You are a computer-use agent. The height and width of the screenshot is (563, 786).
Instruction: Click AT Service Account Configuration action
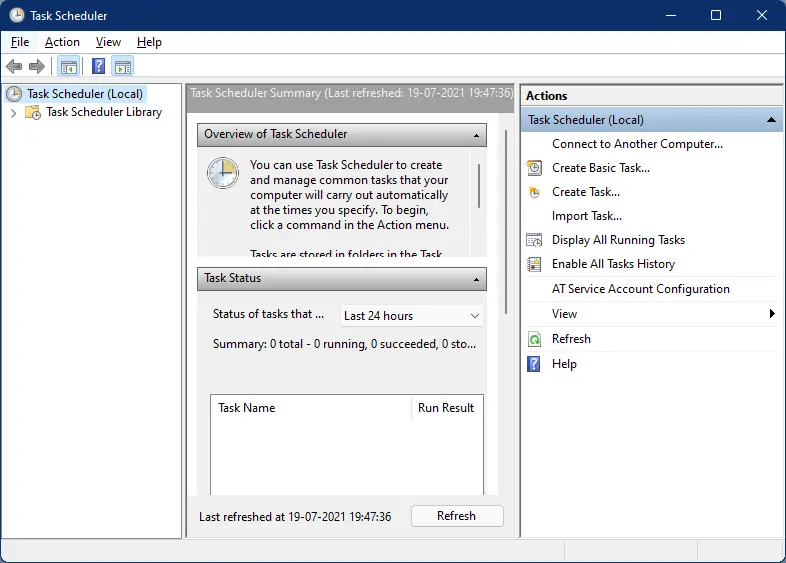coord(641,289)
